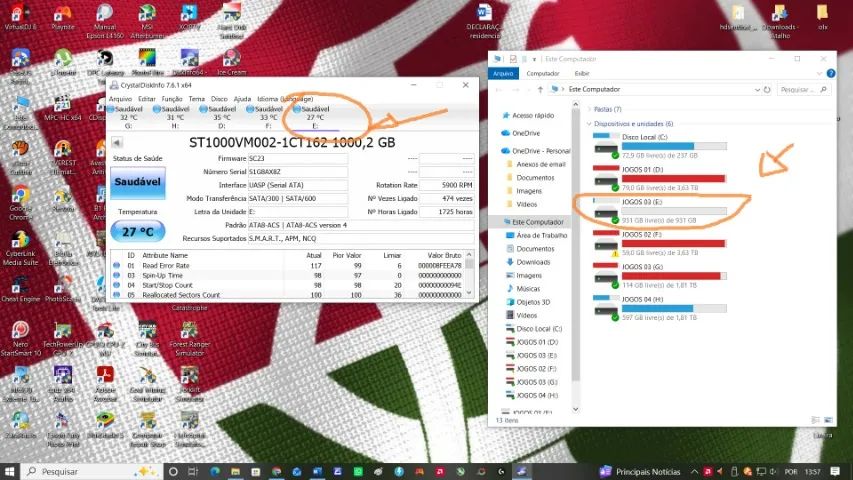Open the Windows Start menu

click(9, 471)
